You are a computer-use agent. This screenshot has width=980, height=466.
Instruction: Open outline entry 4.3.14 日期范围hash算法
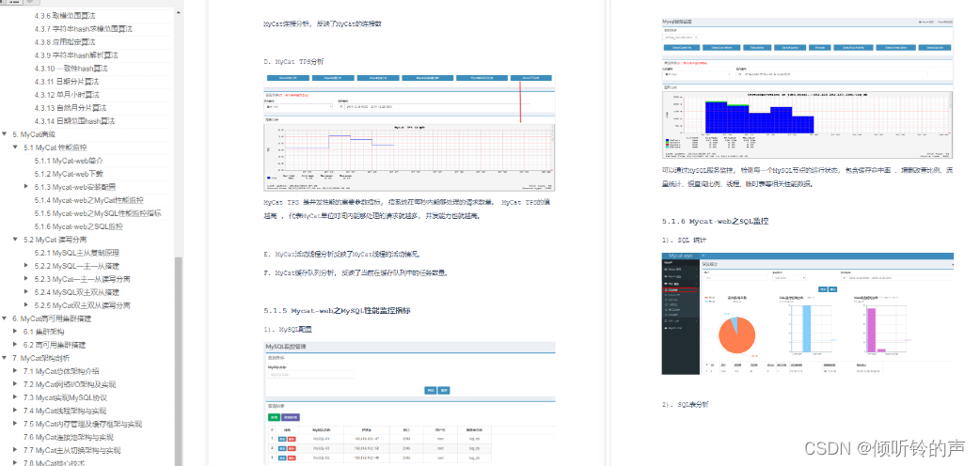[74, 120]
